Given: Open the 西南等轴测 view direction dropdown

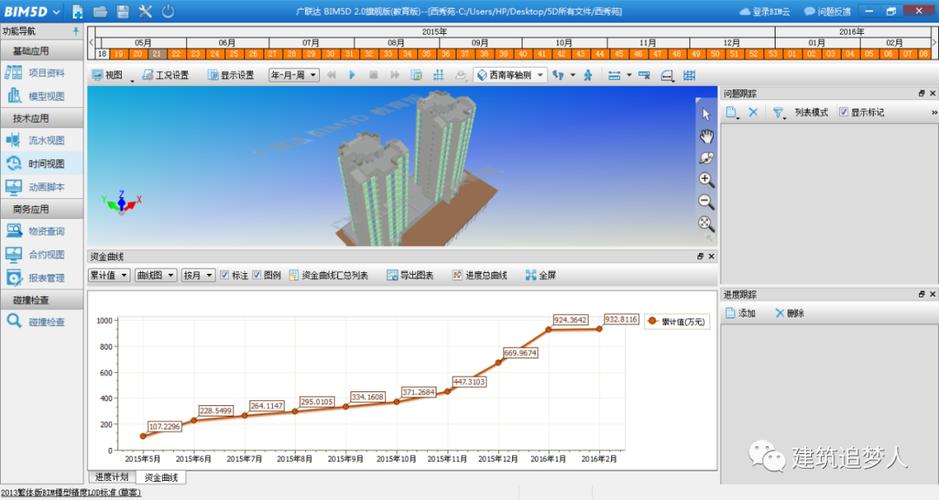Looking at the screenshot, I should tap(510, 75).
